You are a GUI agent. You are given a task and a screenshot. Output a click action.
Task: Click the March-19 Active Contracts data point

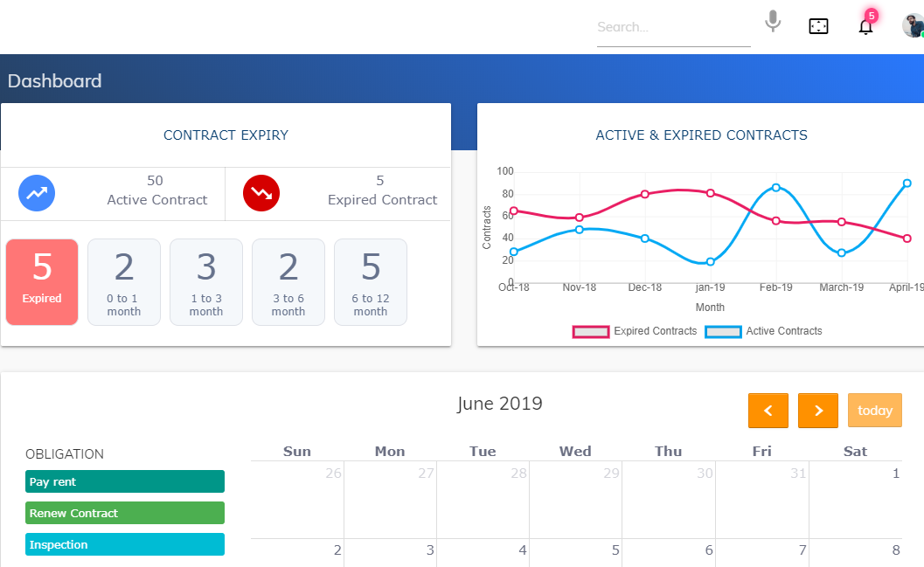coord(842,252)
